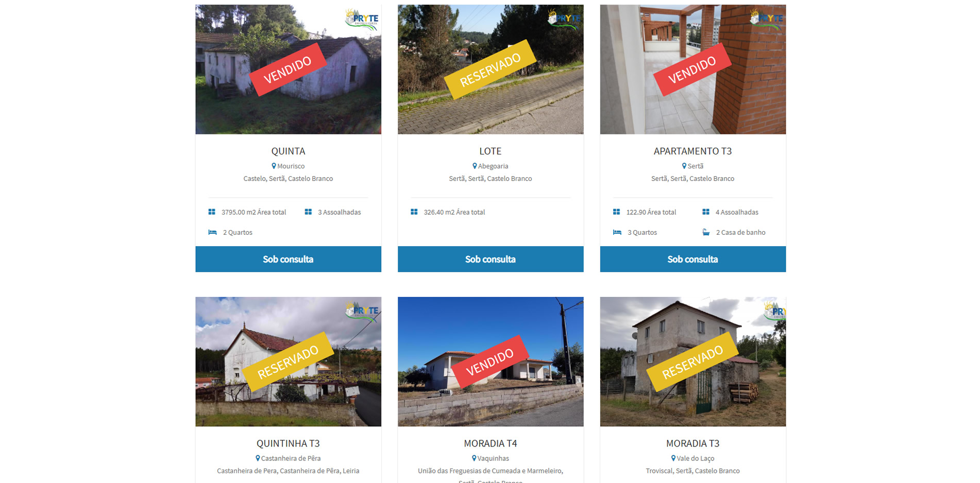980x483 pixels.
Task: Click the location pin beside Vaquinhas
Action: tap(474, 458)
